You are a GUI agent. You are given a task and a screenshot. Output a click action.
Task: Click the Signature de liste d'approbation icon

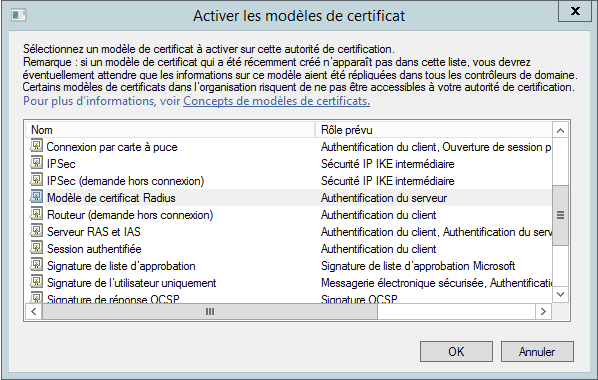point(36,265)
